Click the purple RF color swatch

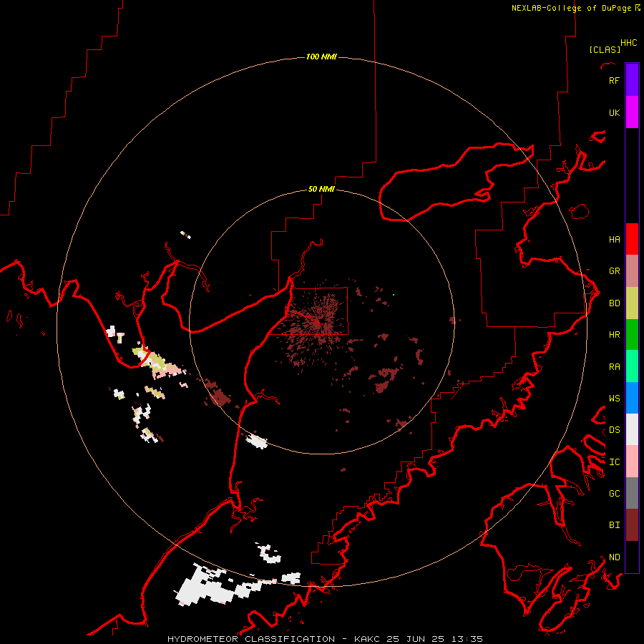pyautogui.click(x=632, y=80)
